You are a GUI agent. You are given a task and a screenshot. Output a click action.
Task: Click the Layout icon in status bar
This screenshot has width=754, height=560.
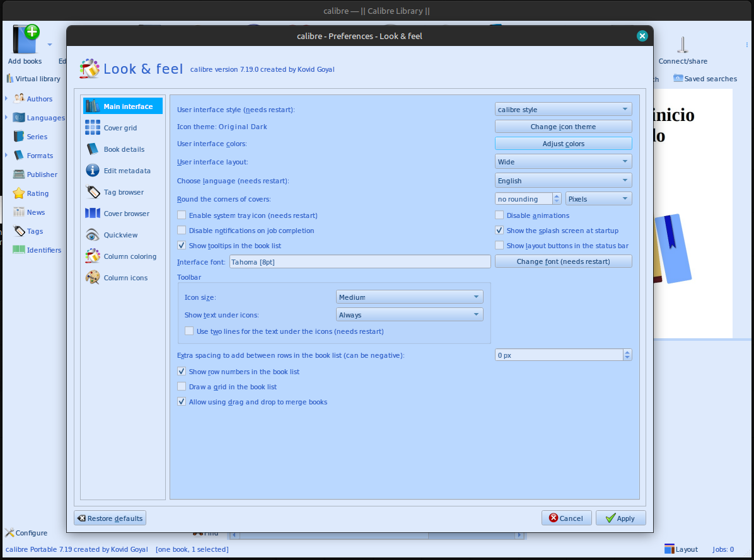(669, 549)
